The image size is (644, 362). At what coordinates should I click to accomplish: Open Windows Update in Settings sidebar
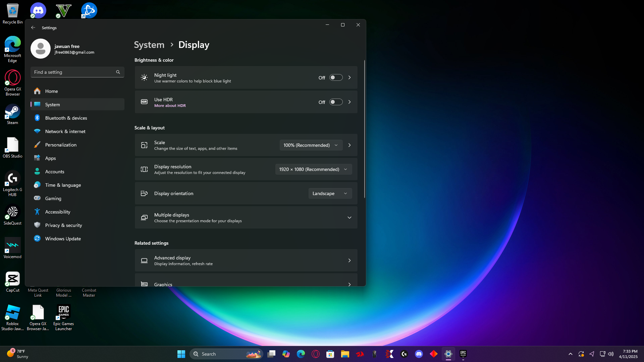tap(77, 239)
